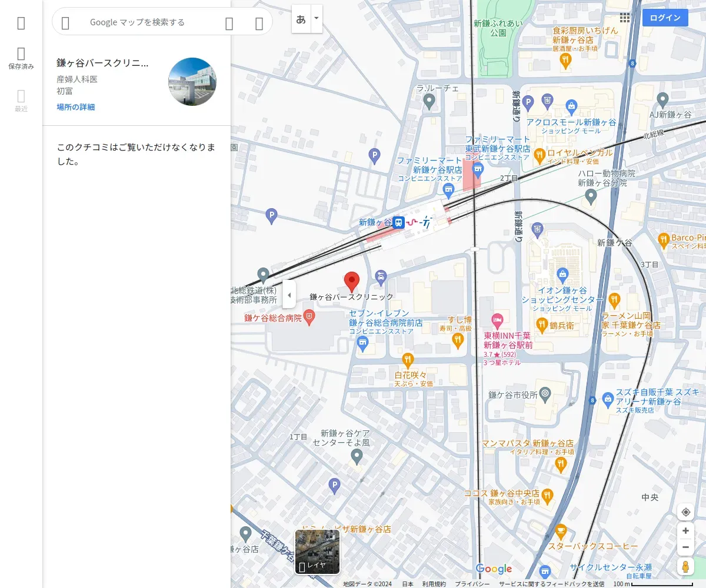
Task: Select the ラーメン山岡家 restaurant marker
Action: click(615, 300)
